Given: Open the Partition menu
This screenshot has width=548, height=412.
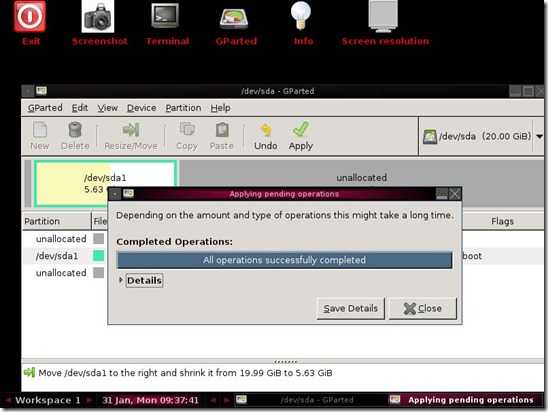Looking at the screenshot, I should click(183, 108).
